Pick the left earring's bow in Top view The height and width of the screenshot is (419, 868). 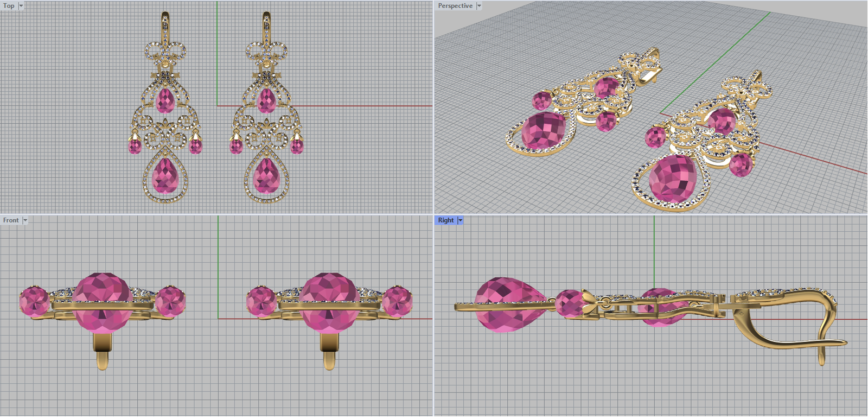pyautogui.click(x=165, y=52)
